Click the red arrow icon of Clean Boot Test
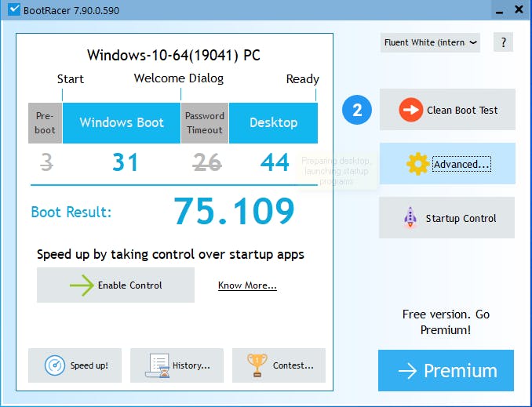This screenshot has width=532, height=407. (410, 110)
